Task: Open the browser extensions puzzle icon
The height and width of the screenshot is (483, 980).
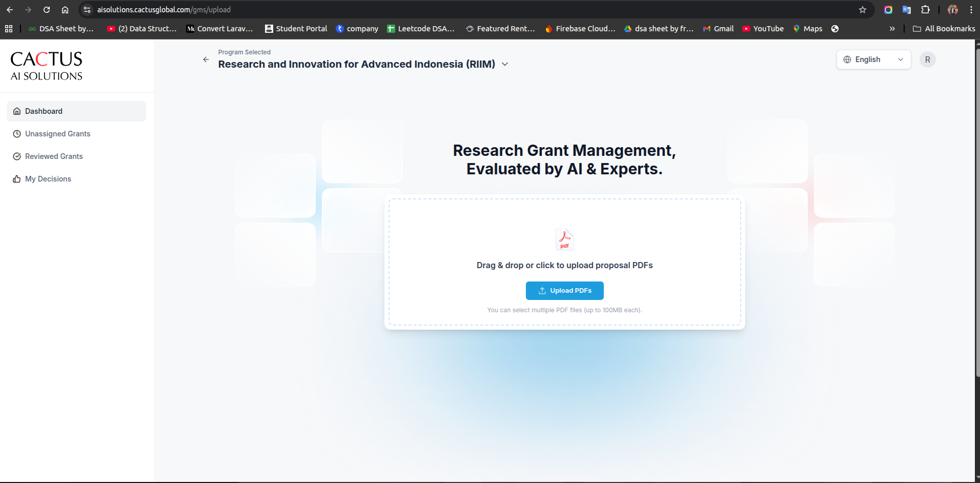Action: (925, 10)
